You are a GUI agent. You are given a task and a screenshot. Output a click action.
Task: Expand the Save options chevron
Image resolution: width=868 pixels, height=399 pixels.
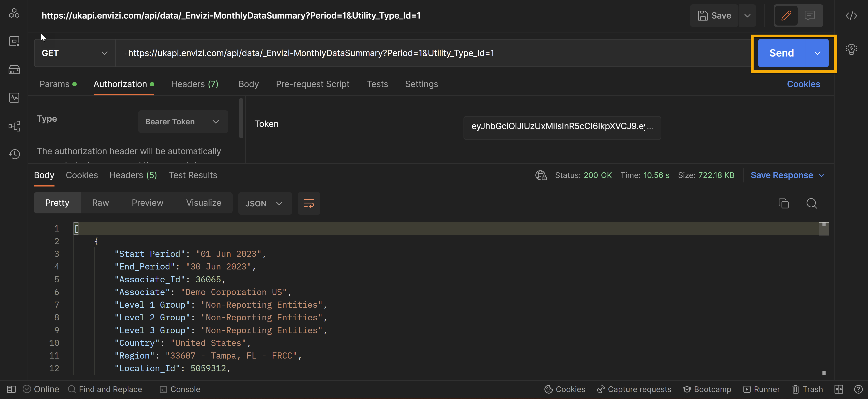click(x=747, y=16)
